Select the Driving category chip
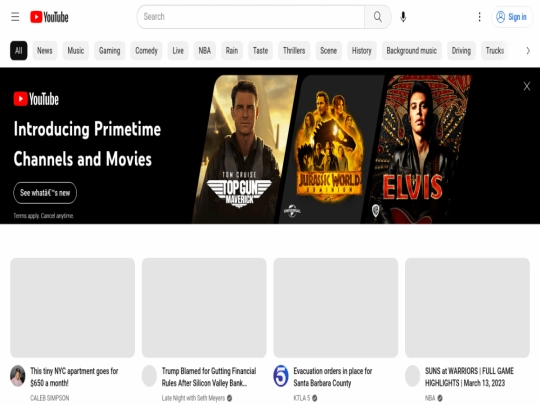Screen dimensions: 540x405 [461, 51]
